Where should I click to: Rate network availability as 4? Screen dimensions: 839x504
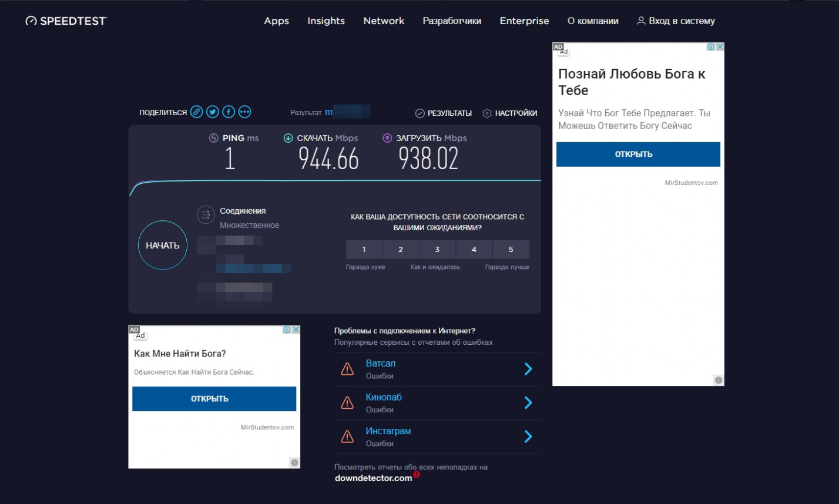(474, 250)
